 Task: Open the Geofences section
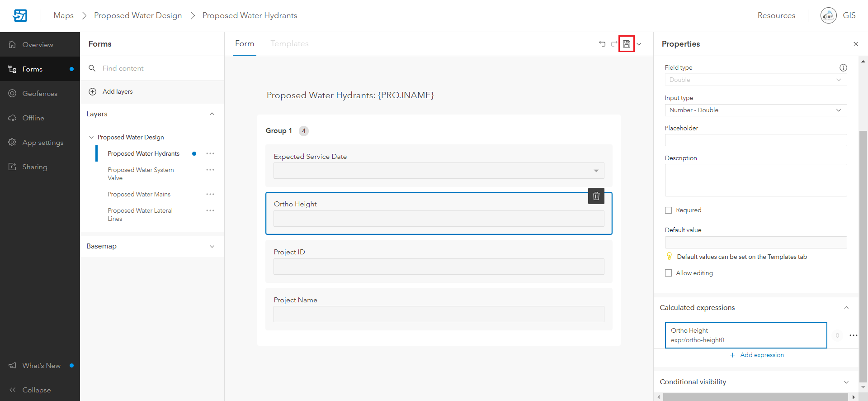[40, 93]
